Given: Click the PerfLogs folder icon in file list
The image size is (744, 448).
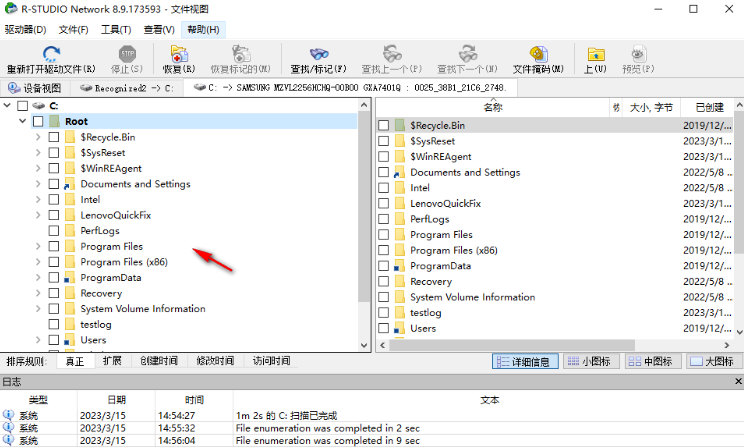Looking at the screenshot, I should click(400, 219).
